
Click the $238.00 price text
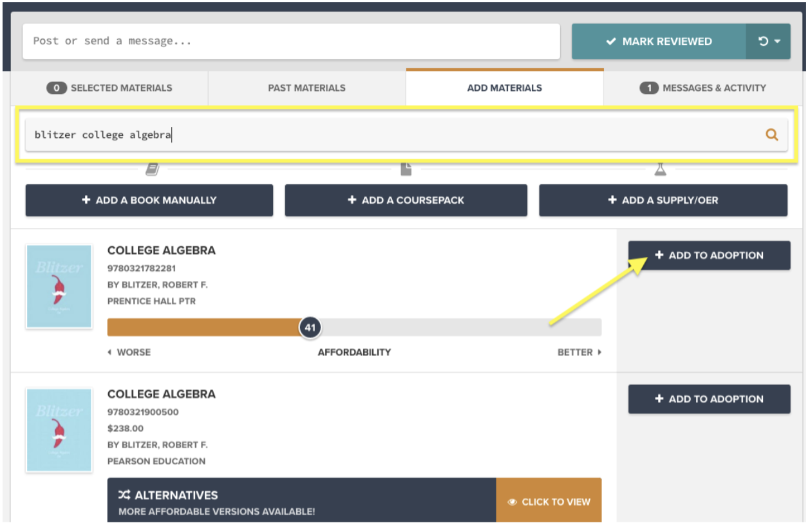click(x=126, y=428)
